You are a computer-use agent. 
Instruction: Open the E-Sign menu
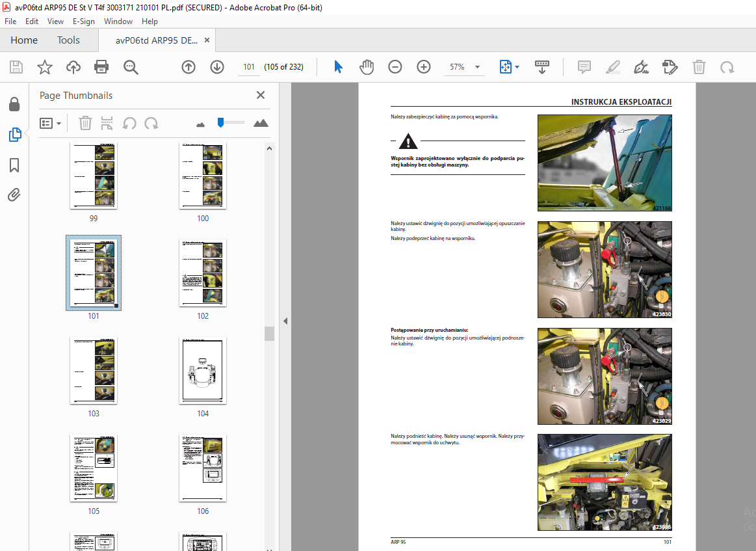84,21
